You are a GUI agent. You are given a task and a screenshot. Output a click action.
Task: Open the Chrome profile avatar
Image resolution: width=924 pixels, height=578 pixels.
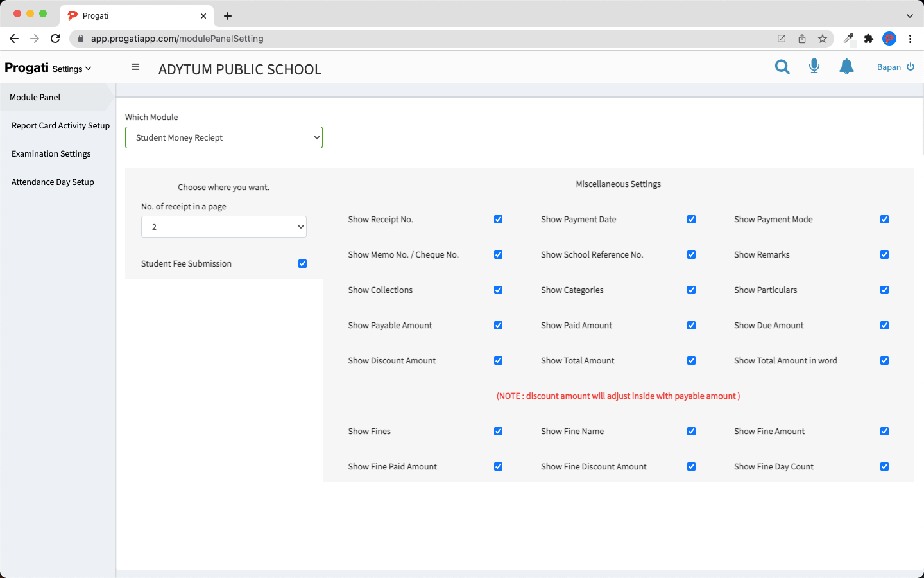(889, 39)
